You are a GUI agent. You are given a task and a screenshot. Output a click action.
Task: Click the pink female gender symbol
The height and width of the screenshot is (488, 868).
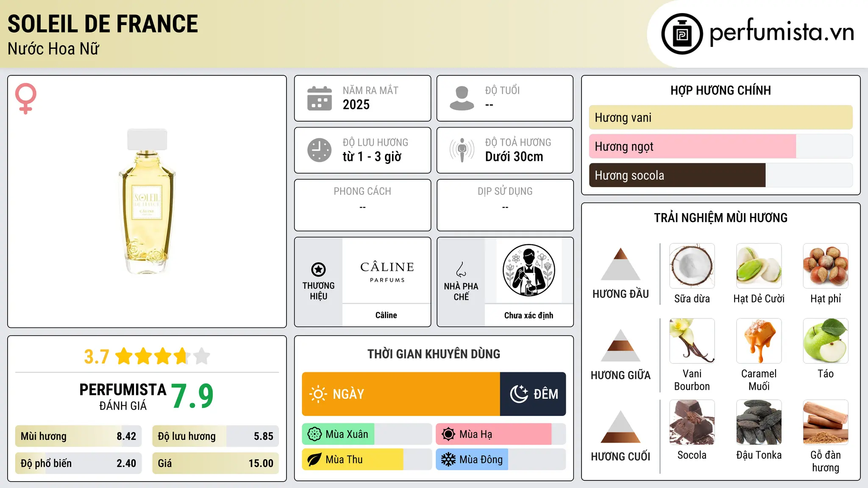coord(26,98)
